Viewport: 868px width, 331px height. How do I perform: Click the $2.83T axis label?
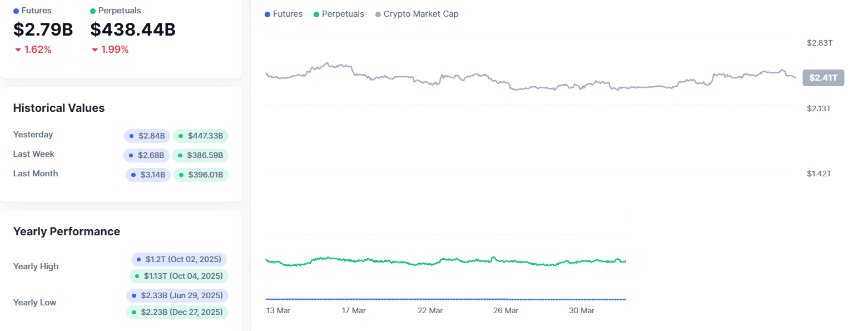[819, 42]
